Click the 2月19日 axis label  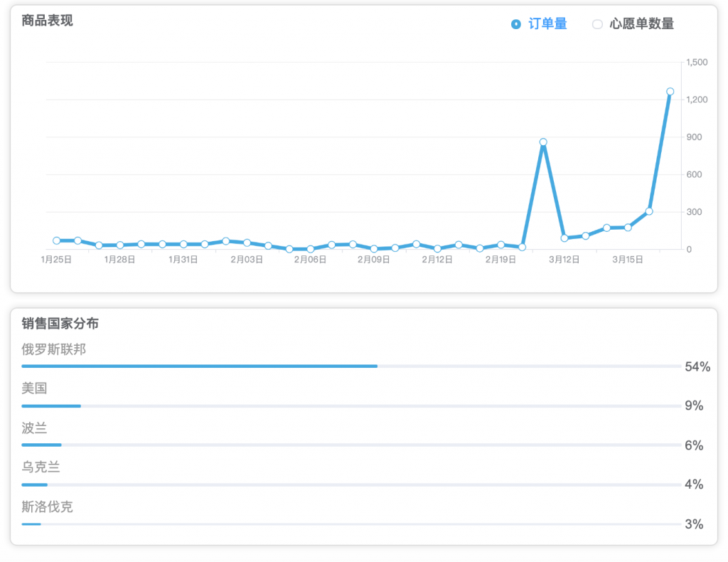point(500,260)
